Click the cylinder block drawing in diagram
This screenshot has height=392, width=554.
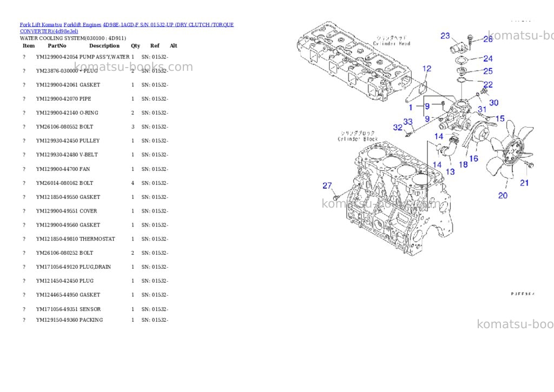pyautogui.click(x=399, y=200)
